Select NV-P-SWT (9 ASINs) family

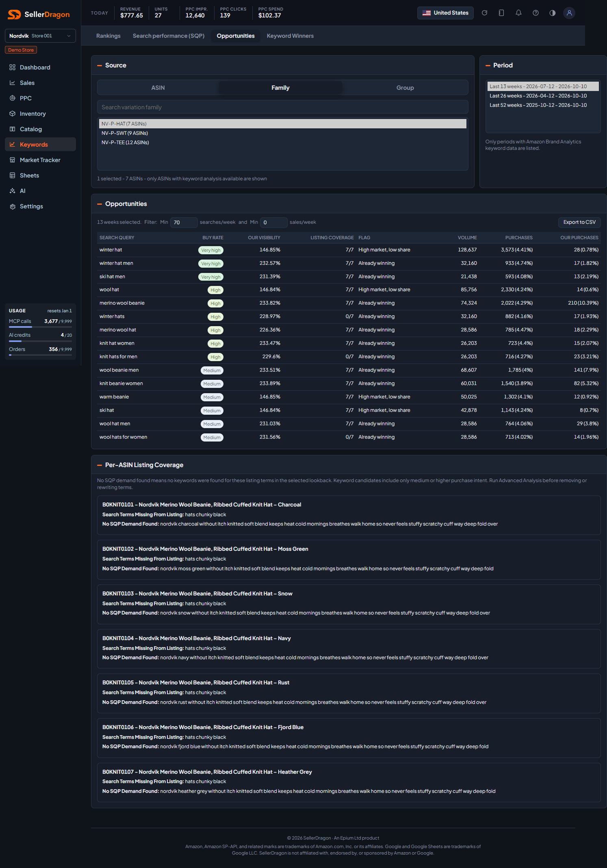point(283,133)
